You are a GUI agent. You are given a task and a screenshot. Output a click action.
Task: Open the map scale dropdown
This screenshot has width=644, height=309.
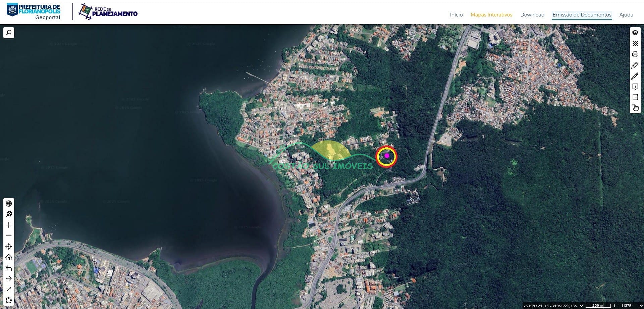pos(581,306)
